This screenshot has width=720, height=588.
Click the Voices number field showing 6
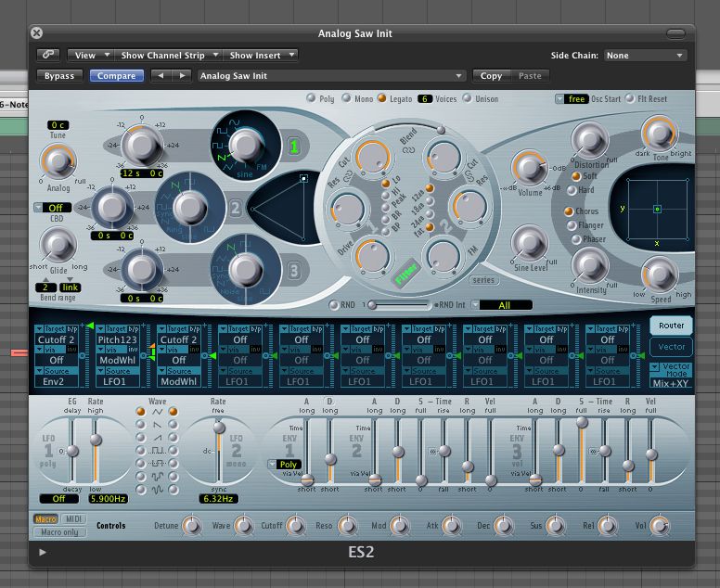point(425,98)
